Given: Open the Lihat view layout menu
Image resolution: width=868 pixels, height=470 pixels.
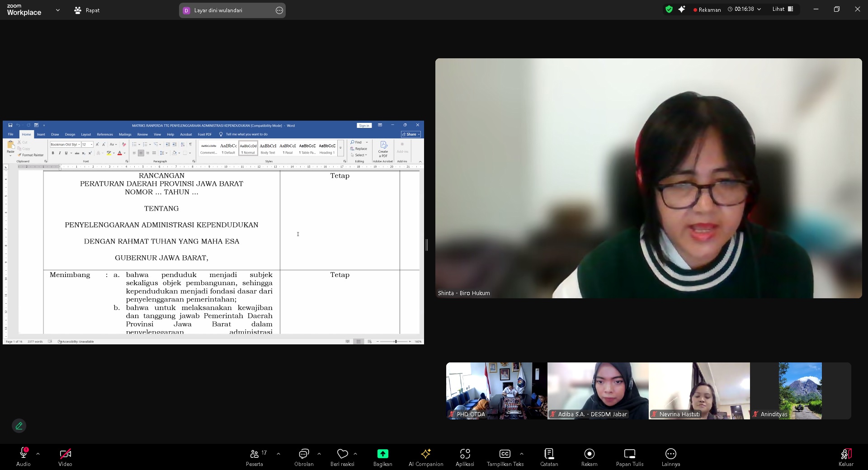Looking at the screenshot, I should tap(783, 9).
